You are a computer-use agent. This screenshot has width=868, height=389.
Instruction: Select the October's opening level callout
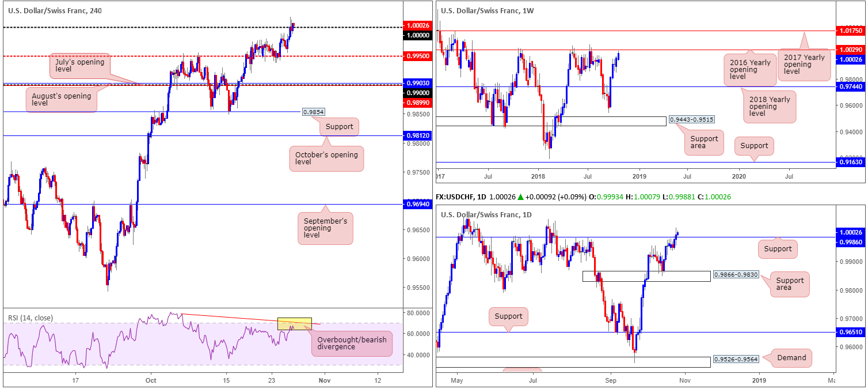click(326, 158)
